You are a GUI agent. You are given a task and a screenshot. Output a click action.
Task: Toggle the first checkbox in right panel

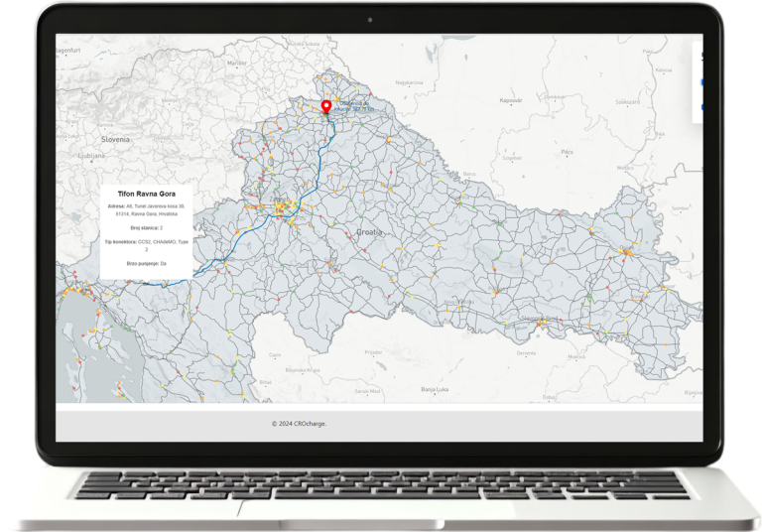coord(702,82)
